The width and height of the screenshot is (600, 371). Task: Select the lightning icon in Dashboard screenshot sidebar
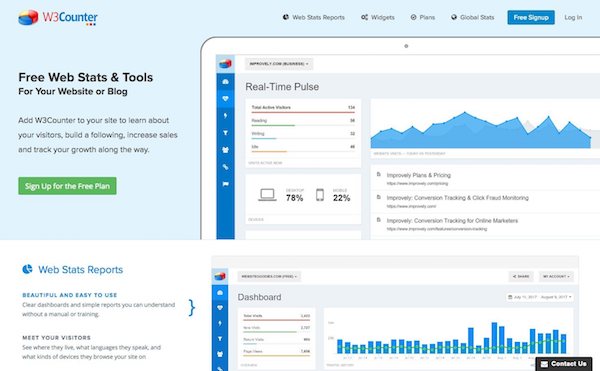tap(220, 323)
